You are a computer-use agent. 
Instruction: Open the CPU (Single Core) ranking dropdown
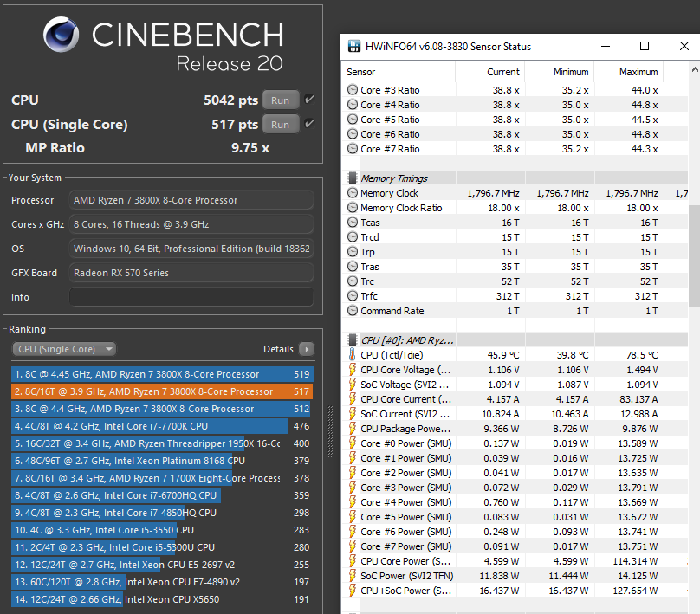[64, 349]
